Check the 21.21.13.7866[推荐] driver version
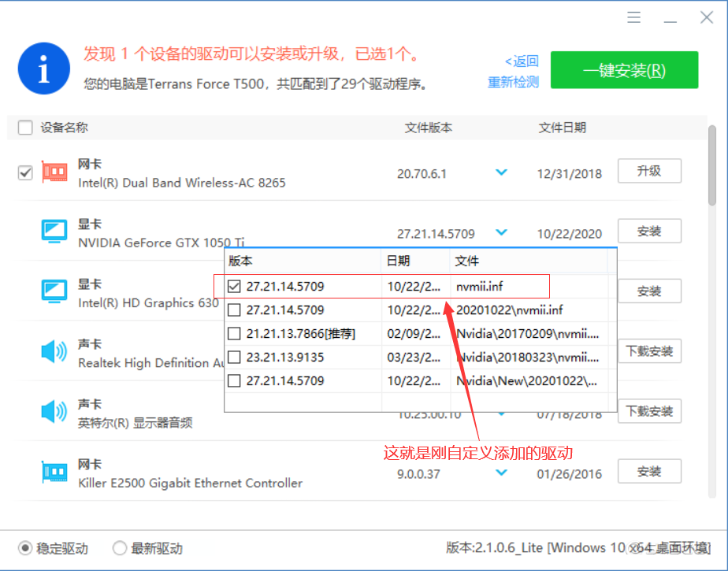 tap(235, 333)
